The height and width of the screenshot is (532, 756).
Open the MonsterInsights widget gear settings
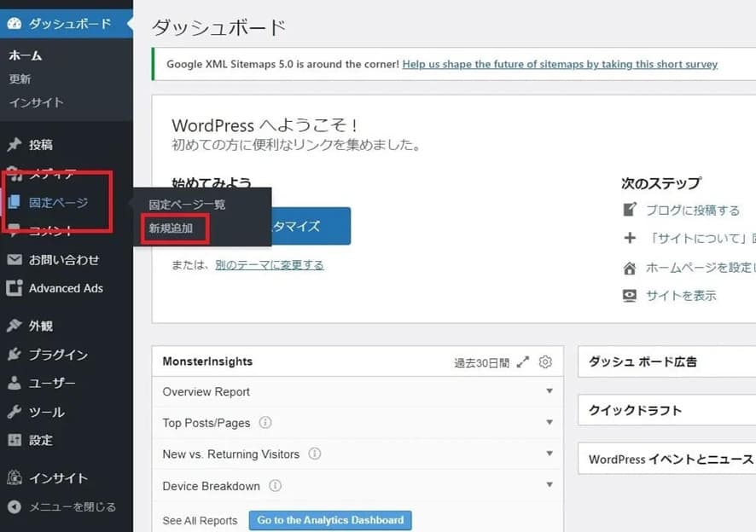(x=545, y=361)
